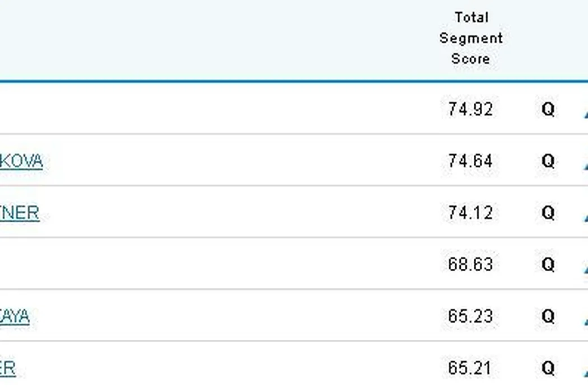Click the Q qualified mark beside 74.12
The height and width of the screenshot is (392, 588).
pyautogui.click(x=548, y=213)
